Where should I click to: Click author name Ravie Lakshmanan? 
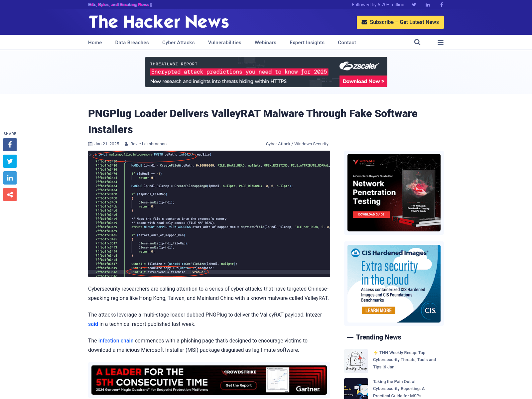(x=148, y=144)
